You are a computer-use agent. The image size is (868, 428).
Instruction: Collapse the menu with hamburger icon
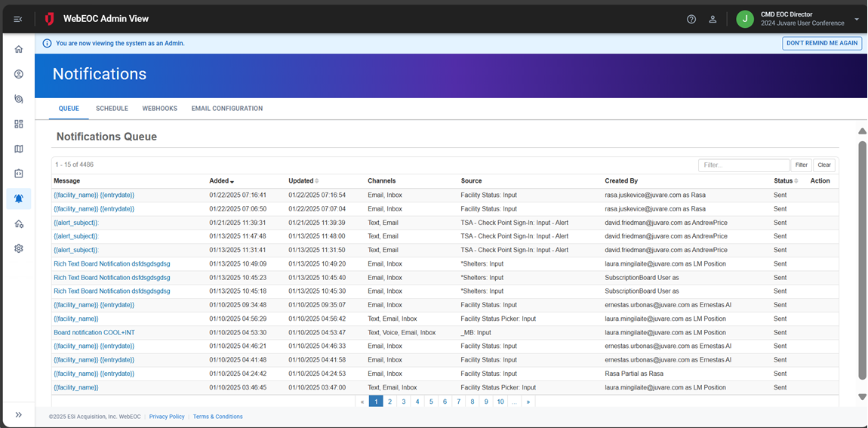18,19
